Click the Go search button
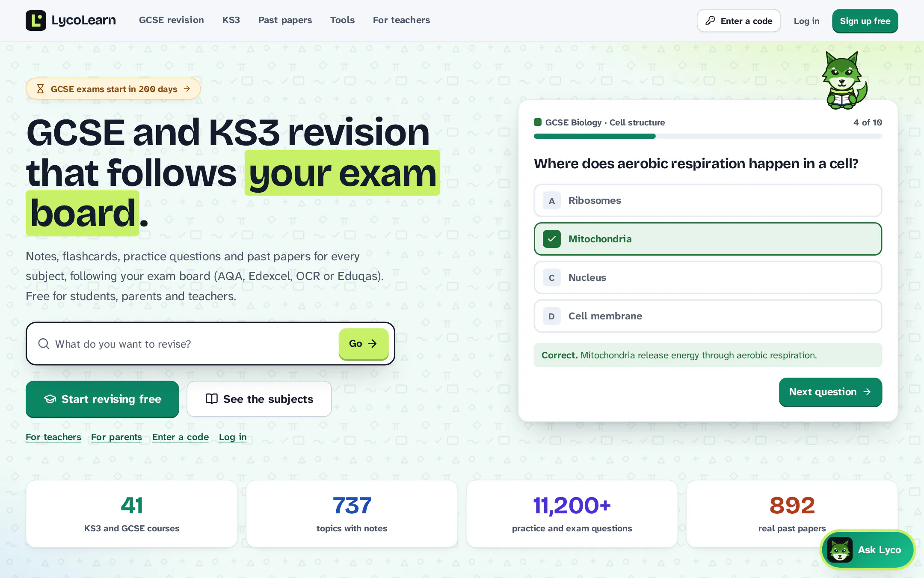924x578 pixels. coord(364,344)
